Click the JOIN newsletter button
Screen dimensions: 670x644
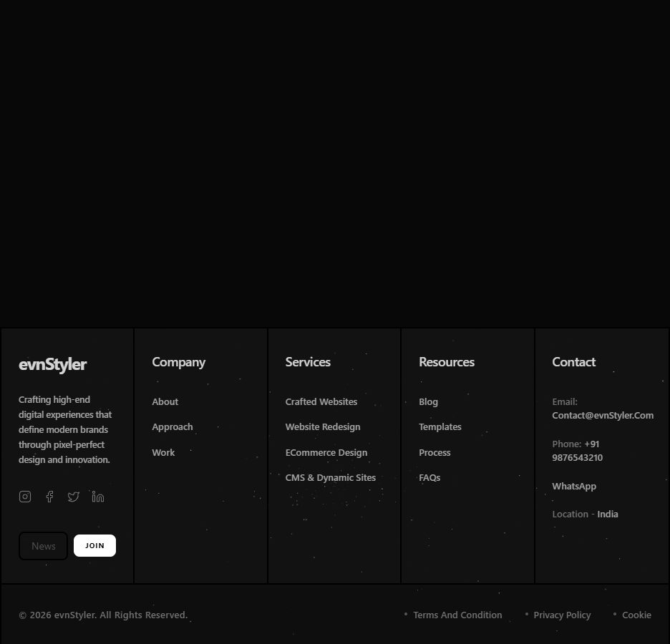tap(94, 545)
